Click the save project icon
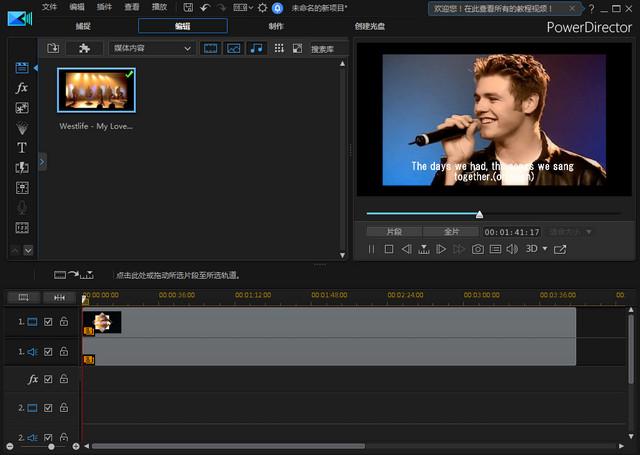 (x=188, y=7)
